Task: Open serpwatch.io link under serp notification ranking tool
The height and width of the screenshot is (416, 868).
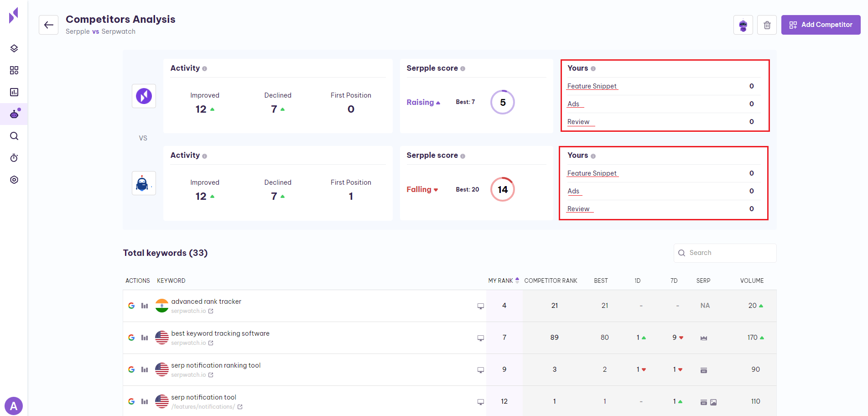Action: (192, 375)
